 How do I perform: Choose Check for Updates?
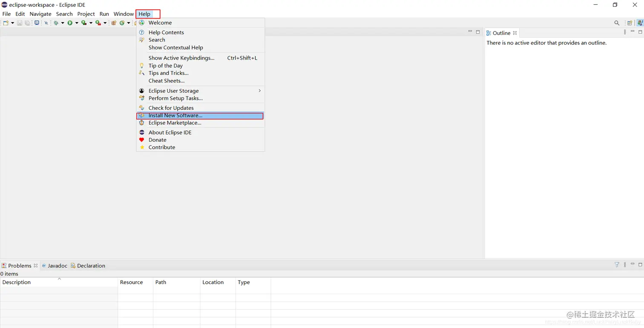click(201, 108)
